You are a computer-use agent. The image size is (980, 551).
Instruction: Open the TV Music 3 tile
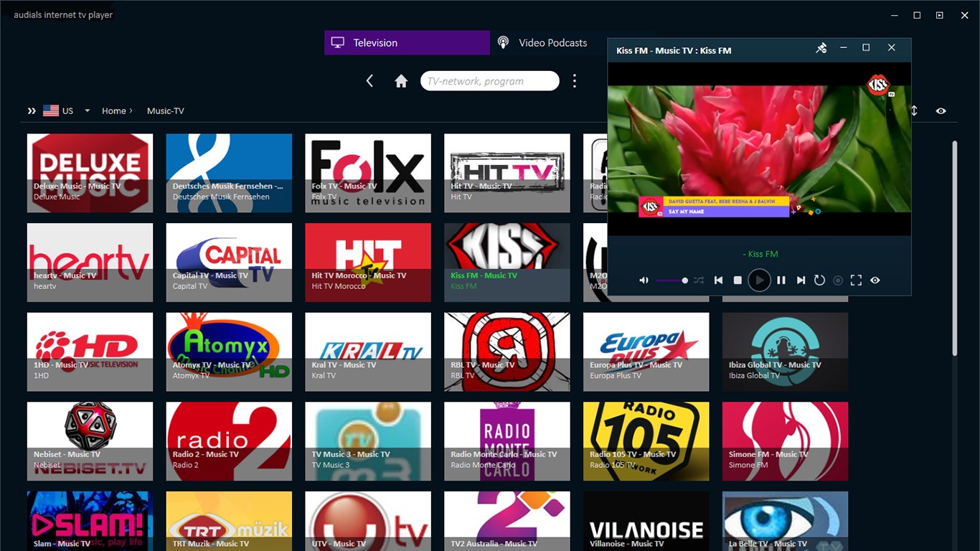pyautogui.click(x=368, y=441)
